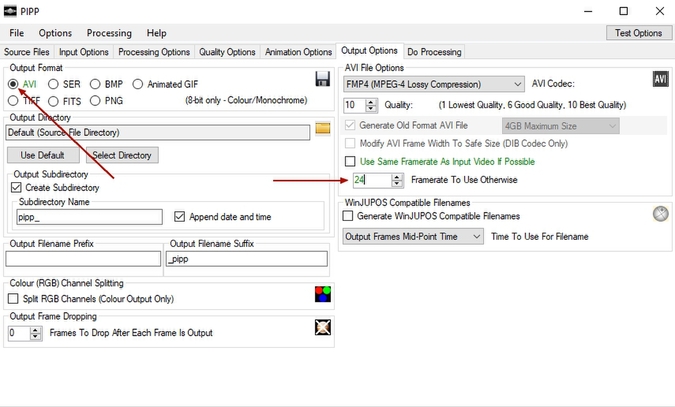This screenshot has height=407, width=675.
Task: Toggle Append date and time checkbox
Action: (180, 216)
